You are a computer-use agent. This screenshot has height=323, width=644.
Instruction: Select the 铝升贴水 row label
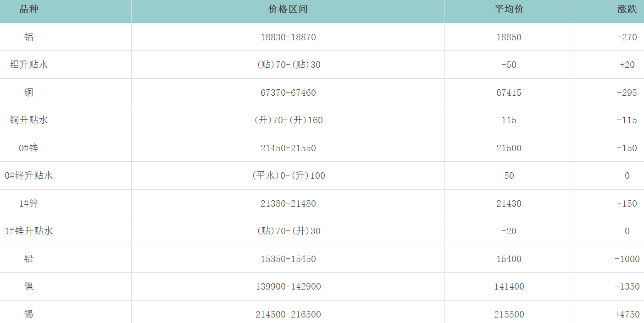pos(29,65)
